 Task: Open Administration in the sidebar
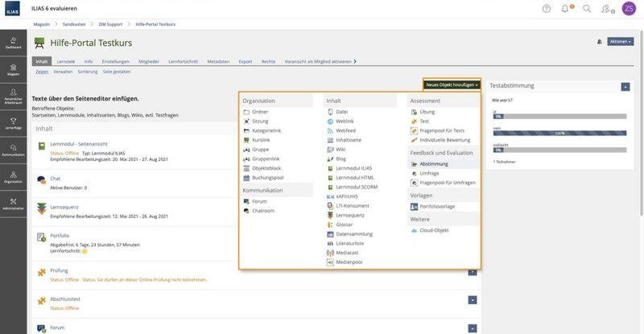[13, 204]
